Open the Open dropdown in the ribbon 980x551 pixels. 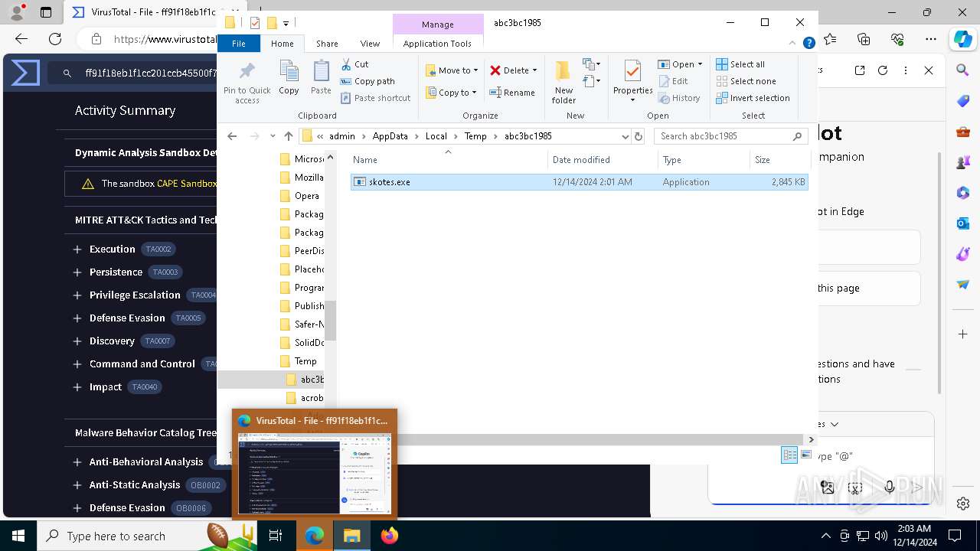tap(680, 64)
